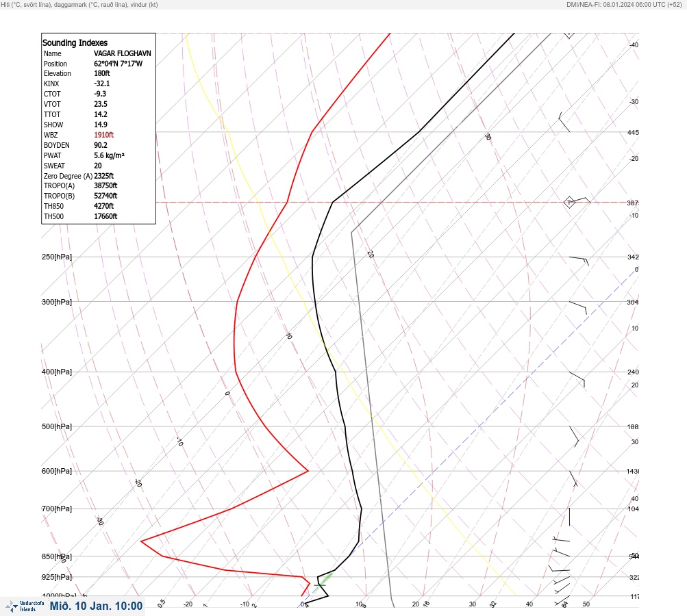The height and width of the screenshot is (616, 687).
Task: Click the 'SWEAT' index label
Action: click(54, 166)
